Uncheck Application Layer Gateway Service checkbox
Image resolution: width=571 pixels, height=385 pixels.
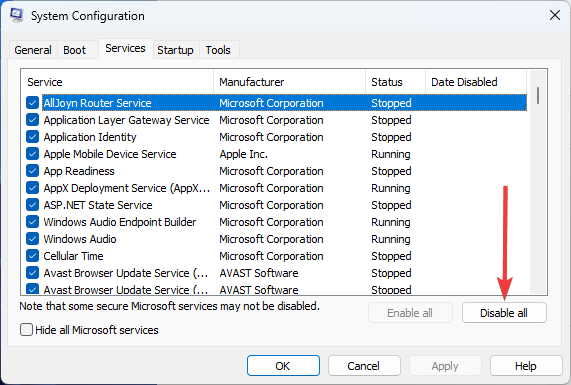click(x=32, y=120)
